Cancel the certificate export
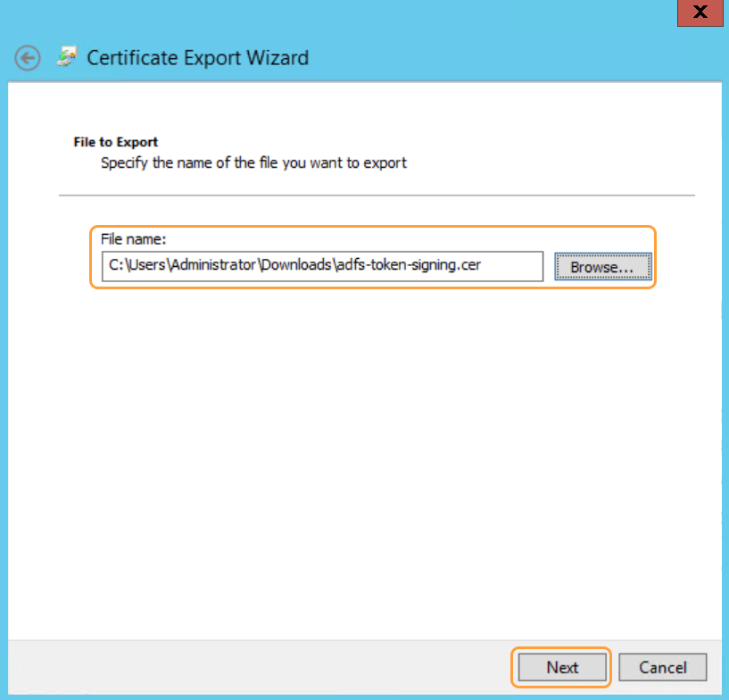 663,667
